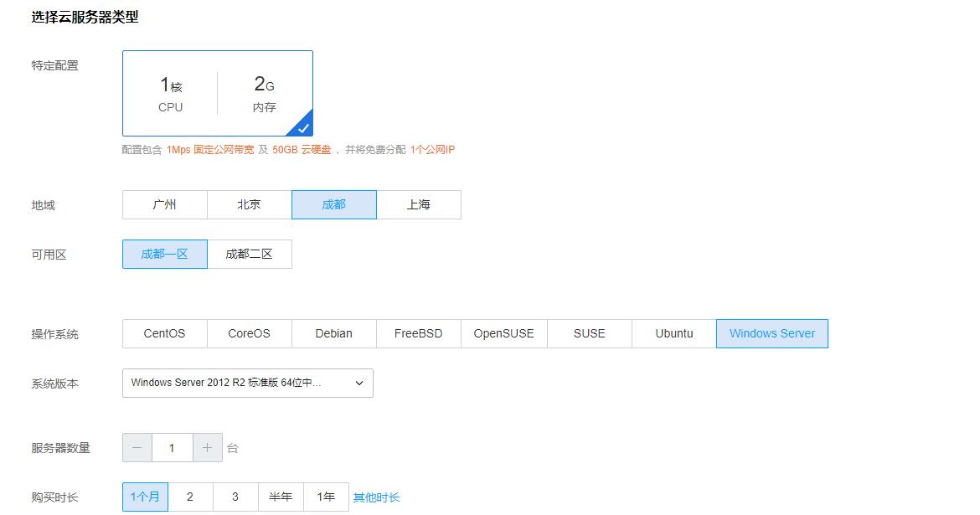
Task: Click the 1Mps 固定公网带宽 text
Action: 210,150
